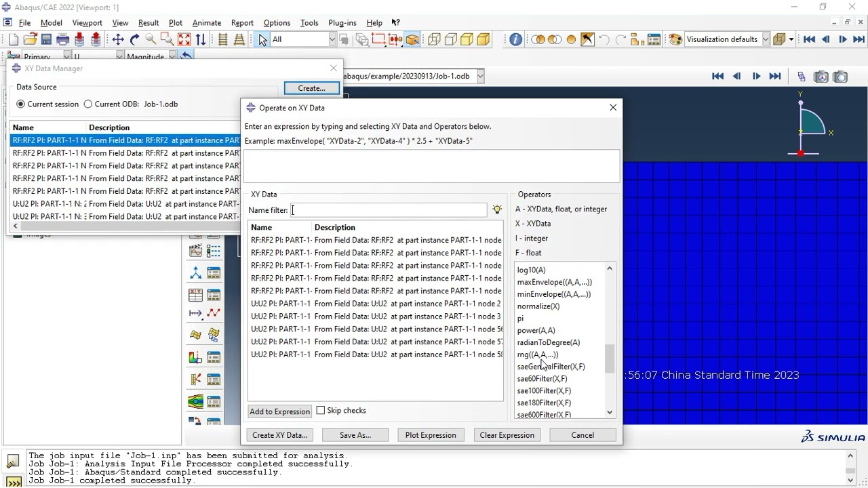Click the color palette icon

coord(675,39)
